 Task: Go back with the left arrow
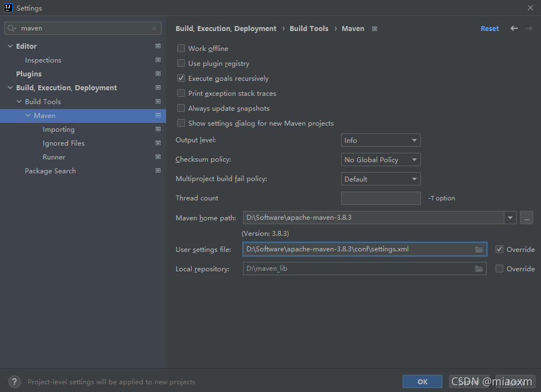[514, 28]
